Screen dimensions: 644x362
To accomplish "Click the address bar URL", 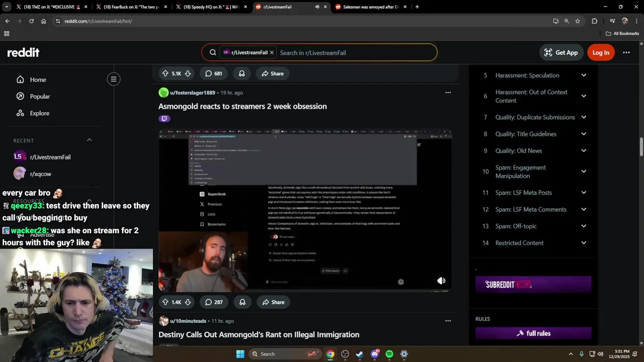I will [x=98, y=21].
